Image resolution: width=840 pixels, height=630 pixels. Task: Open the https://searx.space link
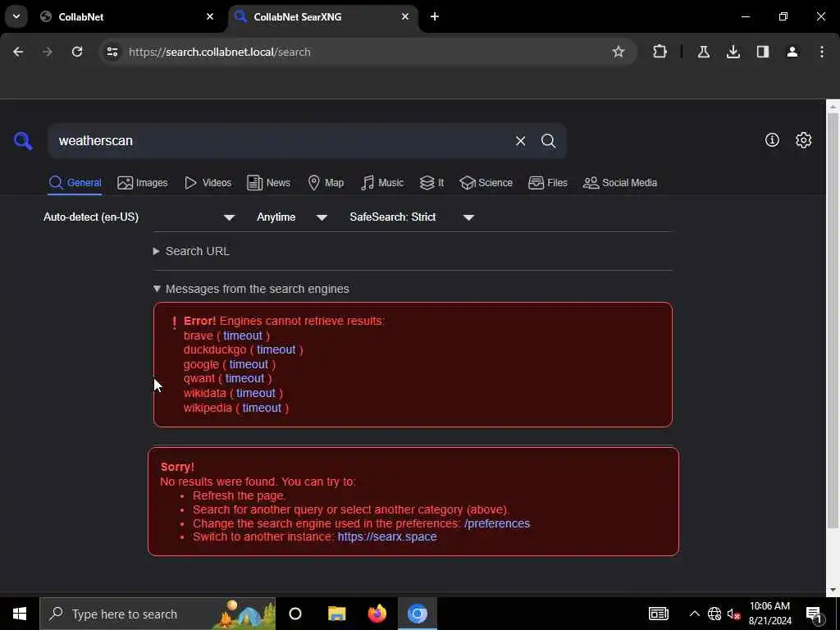tap(387, 536)
